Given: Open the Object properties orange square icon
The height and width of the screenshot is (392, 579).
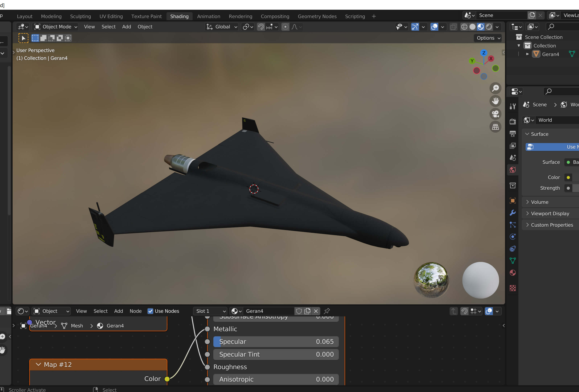Looking at the screenshot, I should tap(512, 201).
